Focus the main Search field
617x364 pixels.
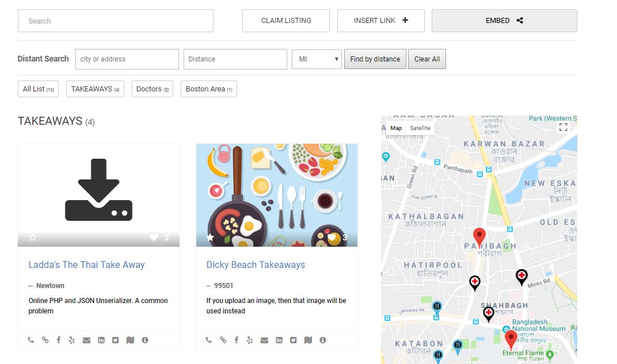point(116,21)
